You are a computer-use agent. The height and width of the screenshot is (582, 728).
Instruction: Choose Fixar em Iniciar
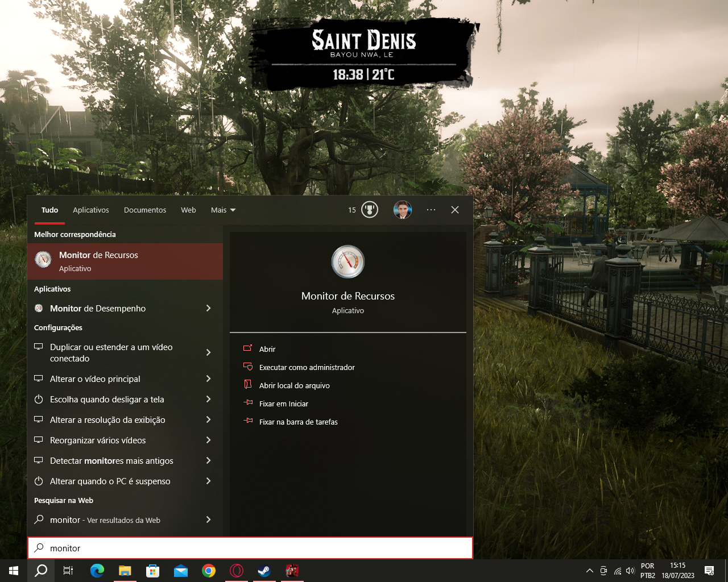click(284, 404)
